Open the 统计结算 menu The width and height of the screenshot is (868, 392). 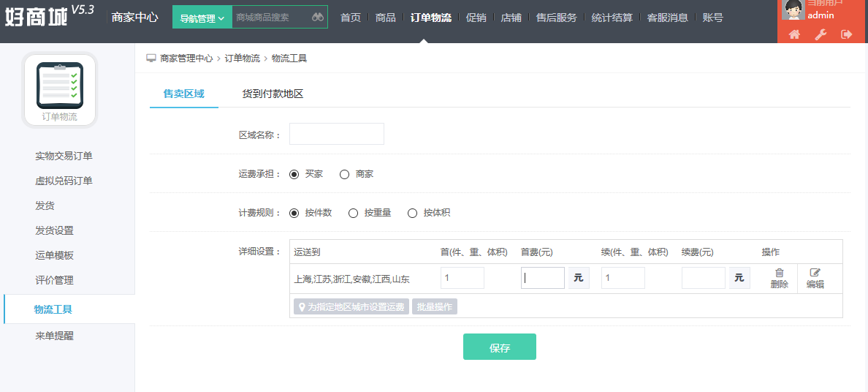coord(612,18)
